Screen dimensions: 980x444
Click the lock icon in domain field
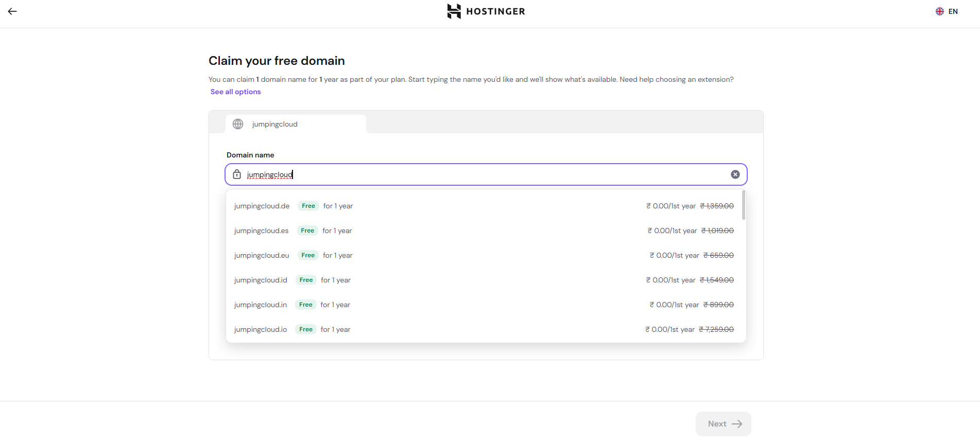(237, 174)
